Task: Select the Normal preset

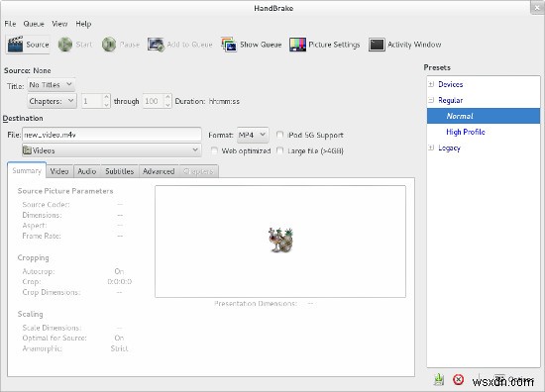Action: 484,116
